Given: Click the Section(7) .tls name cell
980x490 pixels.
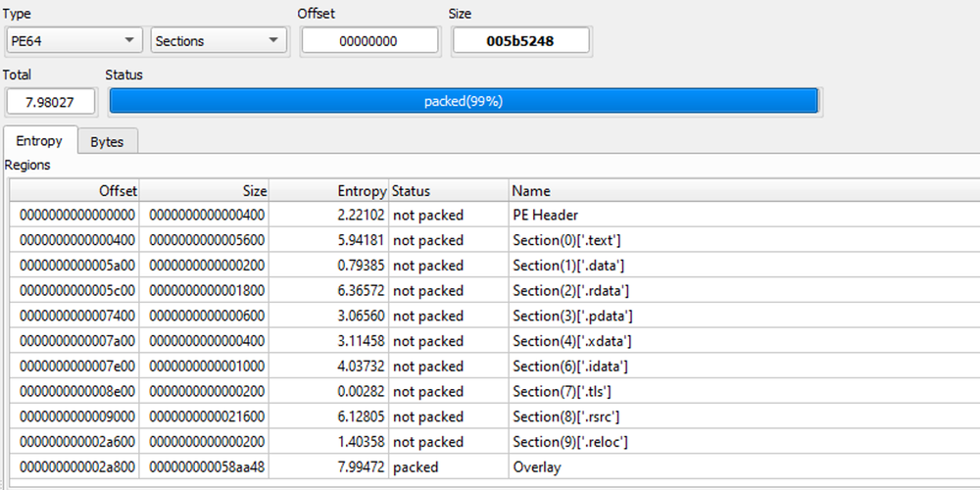Looking at the screenshot, I should click(x=563, y=392).
